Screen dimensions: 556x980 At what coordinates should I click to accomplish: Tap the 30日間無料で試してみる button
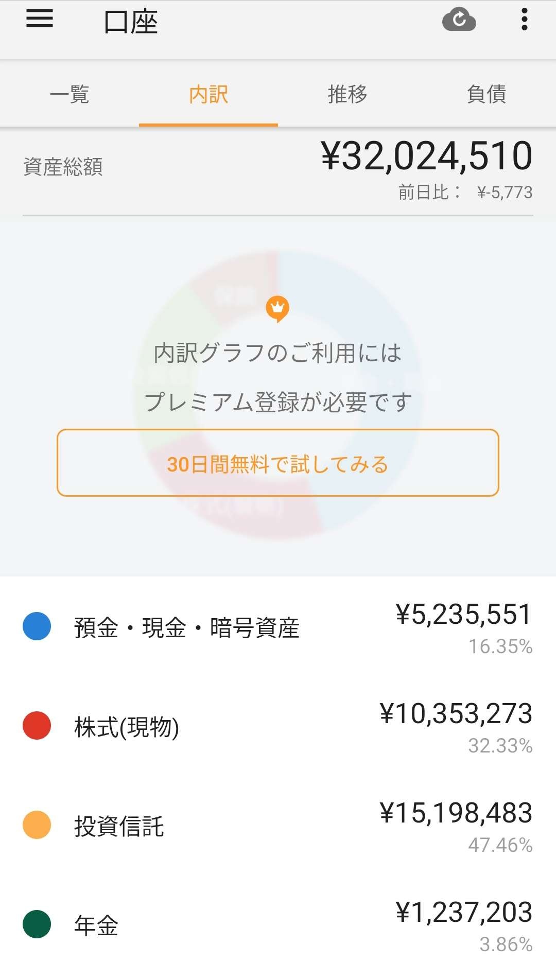278,463
